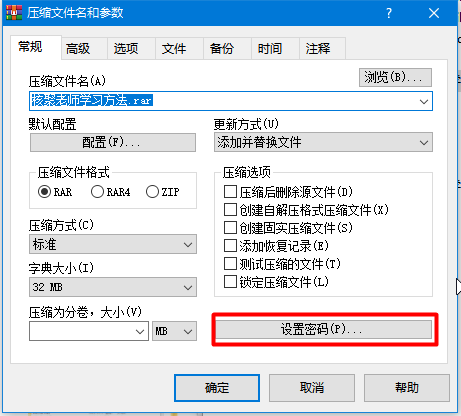Switch to the 高级 tab
Image resolution: width=461 pixels, height=416 pixels.
pos(78,49)
